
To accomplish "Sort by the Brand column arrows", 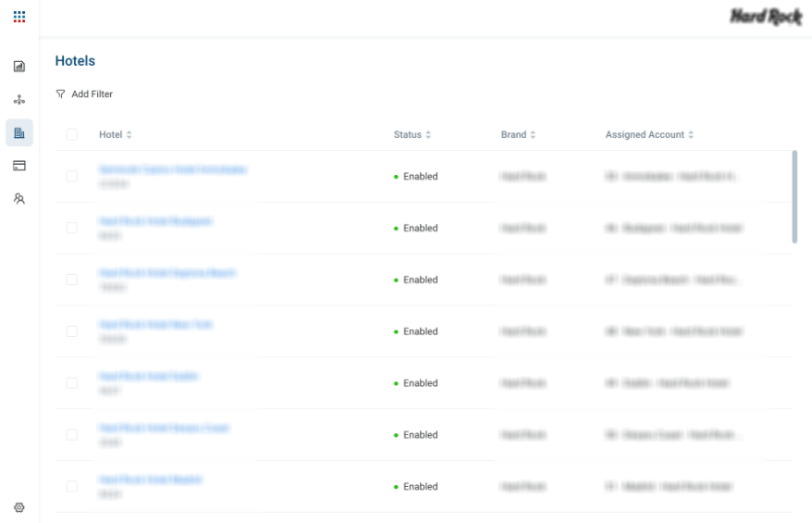I will [533, 134].
